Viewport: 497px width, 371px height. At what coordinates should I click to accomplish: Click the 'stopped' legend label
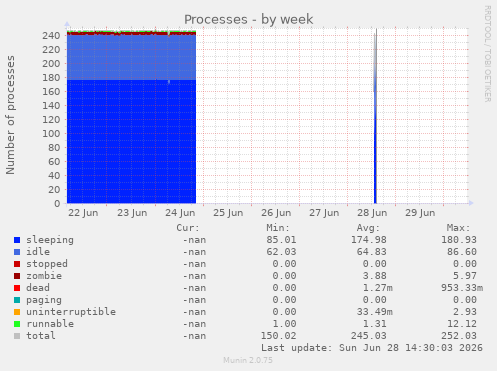coord(47,264)
